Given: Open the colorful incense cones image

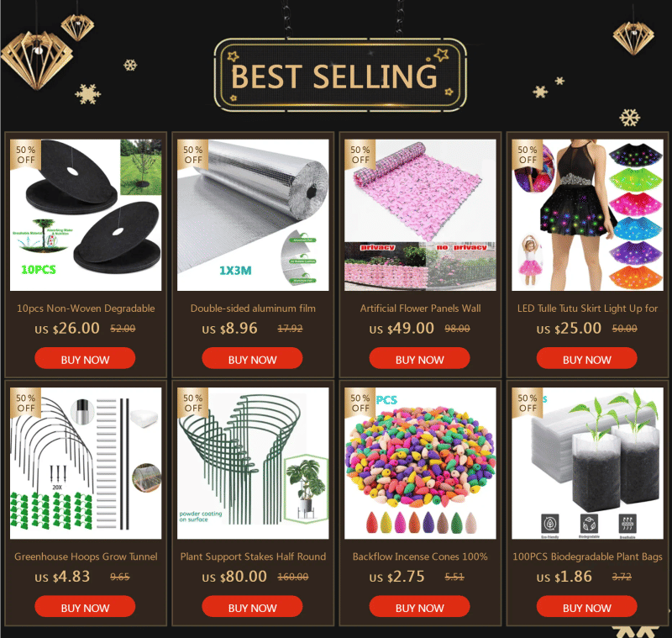Looking at the screenshot, I should tap(420, 463).
